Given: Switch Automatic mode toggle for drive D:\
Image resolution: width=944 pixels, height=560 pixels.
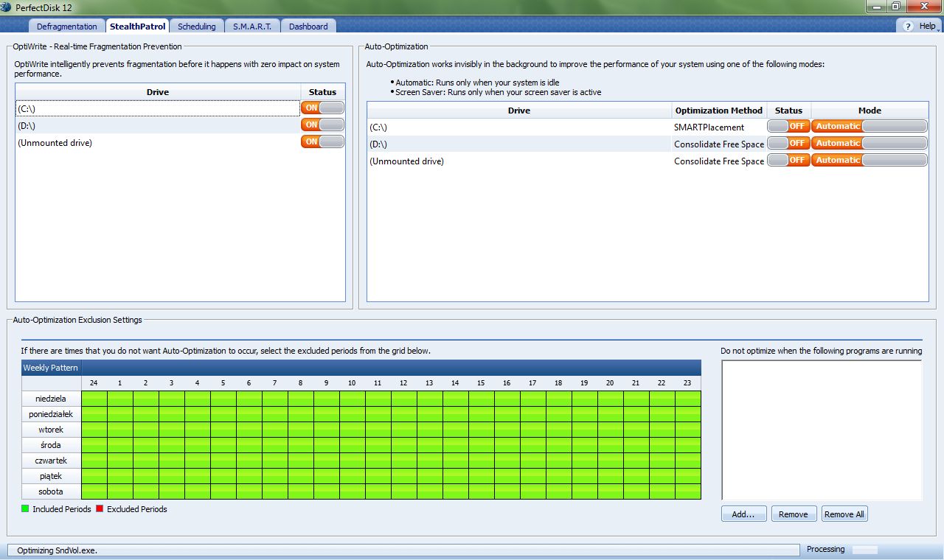Looking at the screenshot, I should click(x=870, y=143).
